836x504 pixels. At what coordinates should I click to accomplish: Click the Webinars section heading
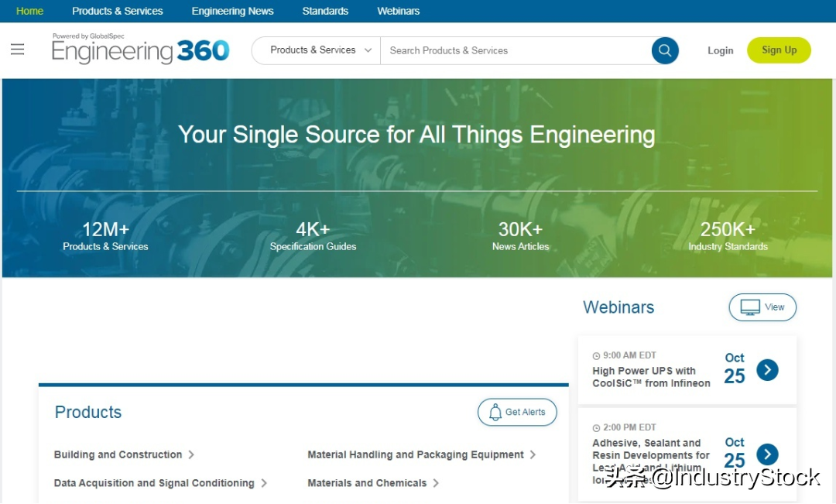618,307
